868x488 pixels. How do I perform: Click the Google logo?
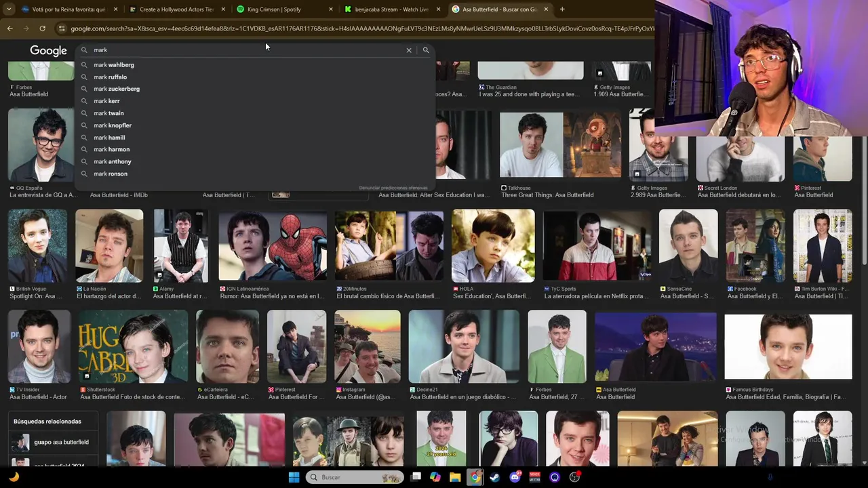click(x=48, y=51)
